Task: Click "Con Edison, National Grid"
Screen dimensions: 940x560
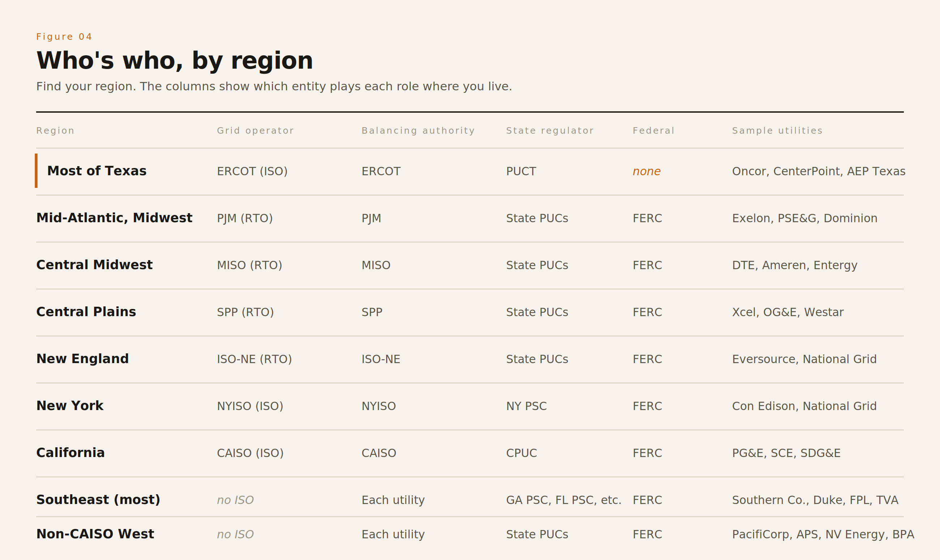Action: click(x=804, y=406)
